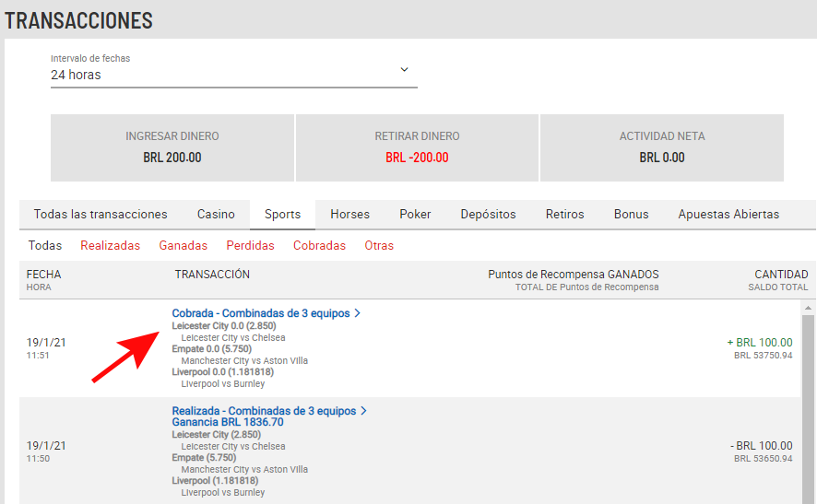
Task: Click the BRL 53650.94 balance
Action: click(764, 459)
